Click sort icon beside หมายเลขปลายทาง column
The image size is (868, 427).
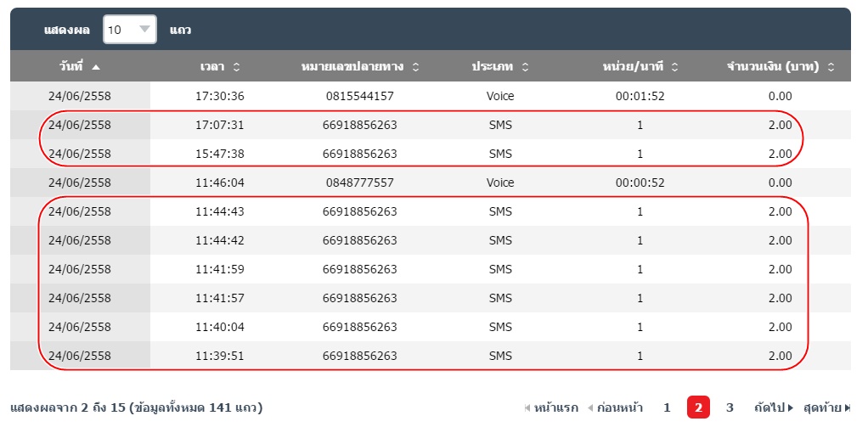(x=415, y=67)
